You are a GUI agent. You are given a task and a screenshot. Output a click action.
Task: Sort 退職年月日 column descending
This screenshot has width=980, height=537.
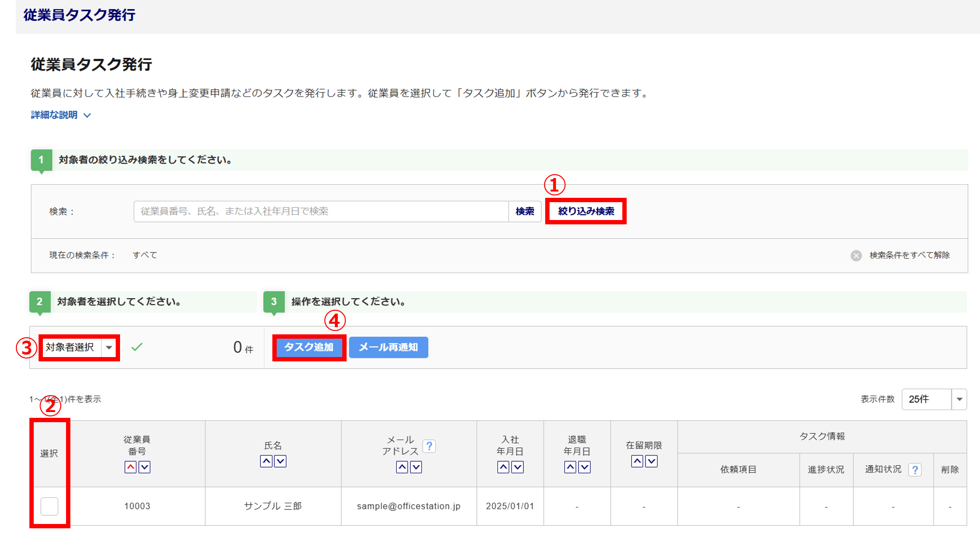pyautogui.click(x=584, y=467)
